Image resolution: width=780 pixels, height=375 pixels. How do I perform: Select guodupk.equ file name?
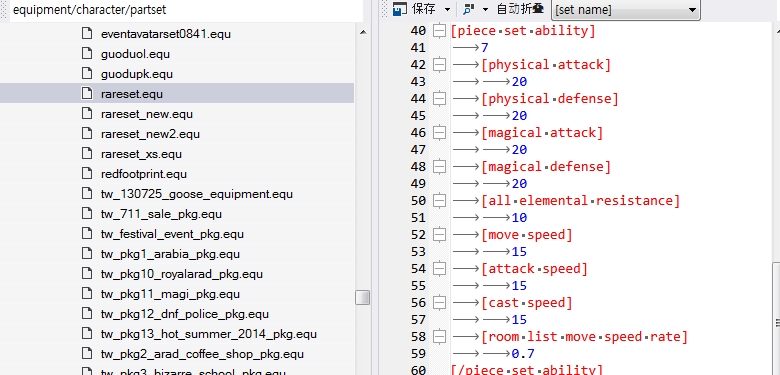pos(137,74)
